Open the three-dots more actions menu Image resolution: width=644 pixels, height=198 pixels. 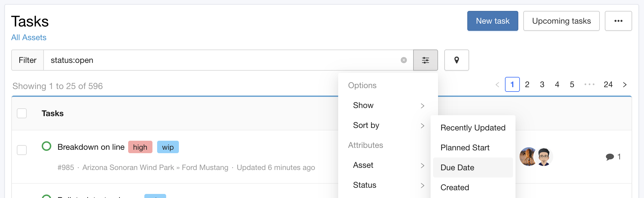click(618, 21)
